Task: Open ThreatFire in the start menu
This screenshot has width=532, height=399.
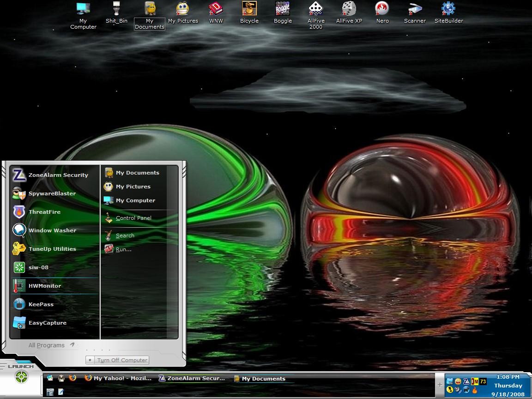Action: pyautogui.click(x=54, y=212)
